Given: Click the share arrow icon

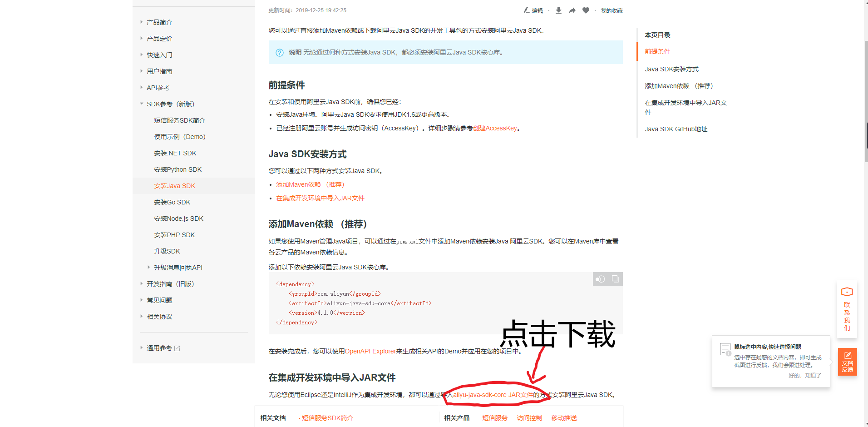Looking at the screenshot, I should click(x=572, y=10).
